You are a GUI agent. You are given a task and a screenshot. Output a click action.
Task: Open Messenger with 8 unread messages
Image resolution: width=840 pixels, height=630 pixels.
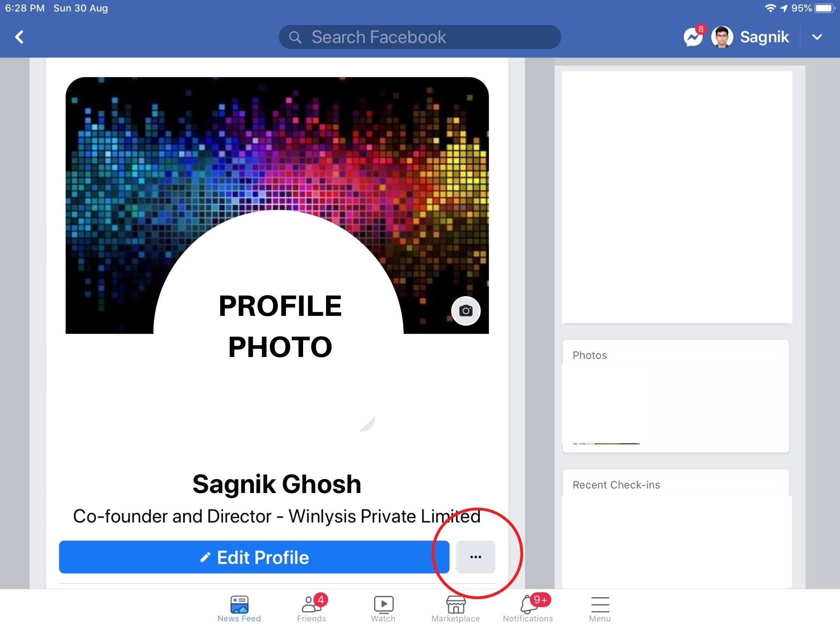click(694, 36)
